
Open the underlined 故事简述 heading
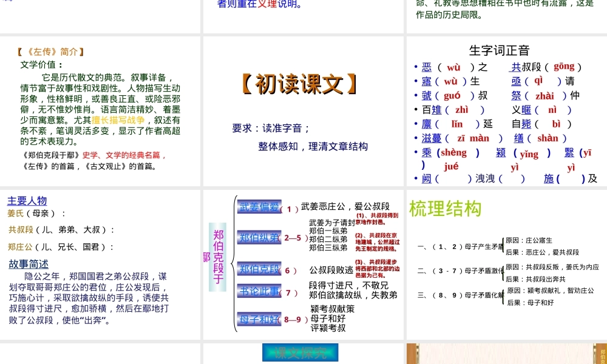(29, 264)
